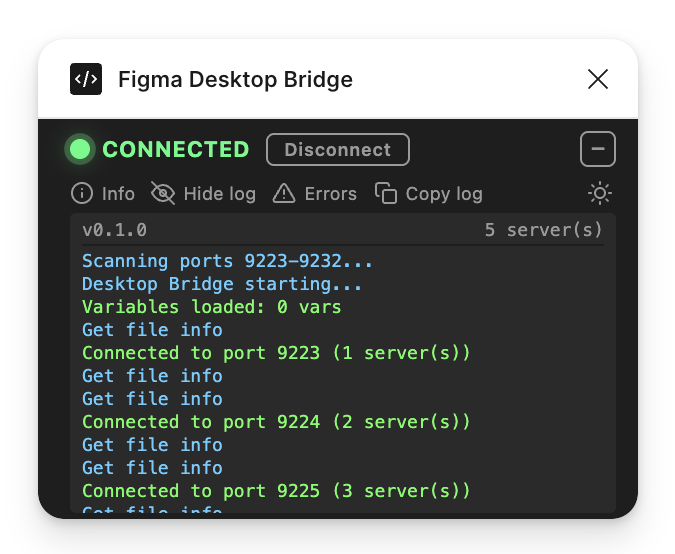Select the 'Connected to port 9224' log line
The image size is (675, 554).
(276, 422)
